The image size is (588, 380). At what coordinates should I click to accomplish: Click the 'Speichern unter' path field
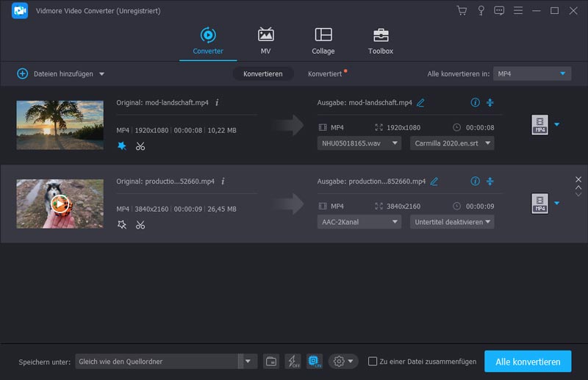pos(156,361)
